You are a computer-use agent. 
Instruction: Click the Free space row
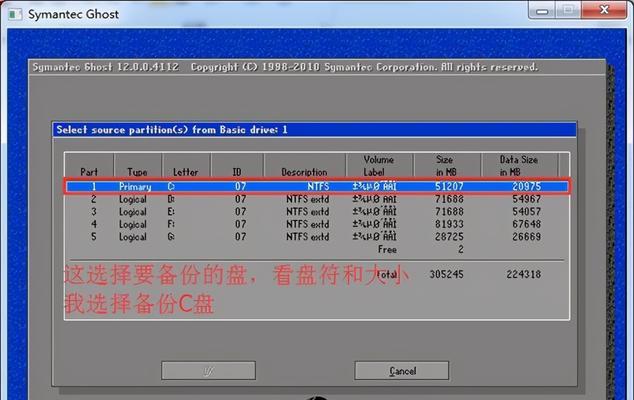coord(317,250)
